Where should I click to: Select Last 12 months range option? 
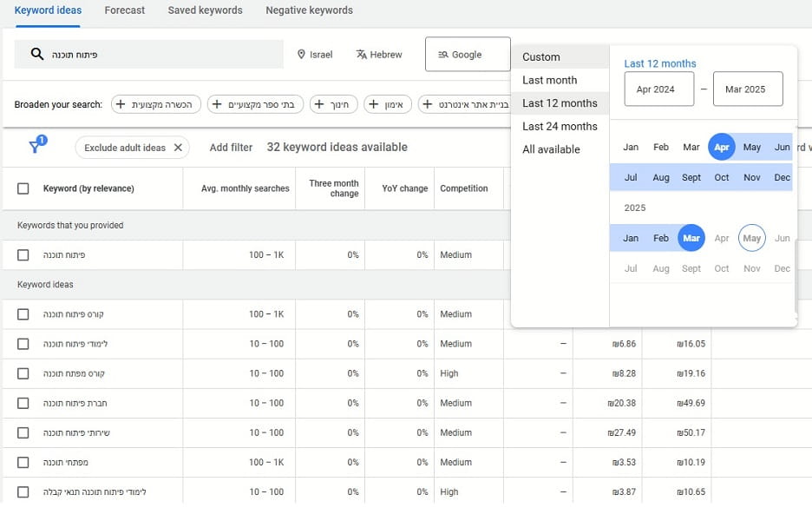click(x=560, y=103)
